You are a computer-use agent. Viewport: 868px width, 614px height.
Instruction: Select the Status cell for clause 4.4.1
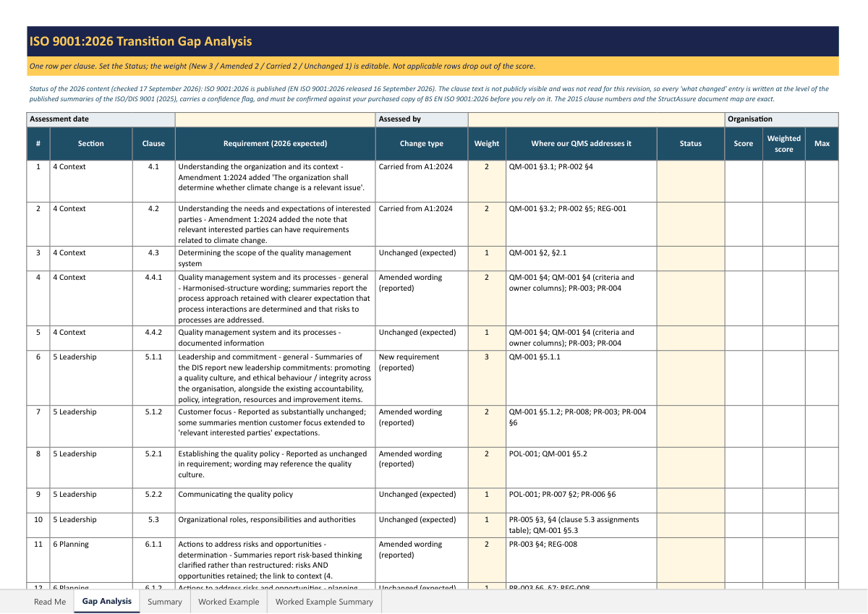click(691, 298)
